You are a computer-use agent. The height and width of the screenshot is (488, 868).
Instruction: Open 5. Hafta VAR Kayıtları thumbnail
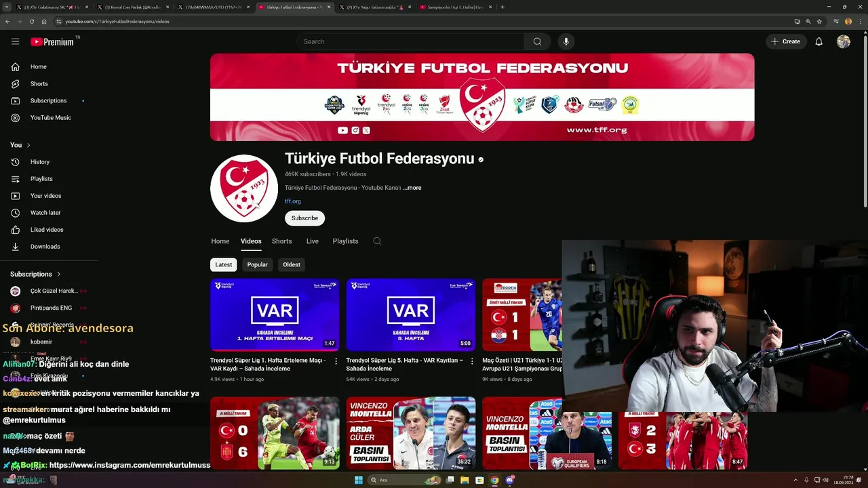(x=410, y=314)
